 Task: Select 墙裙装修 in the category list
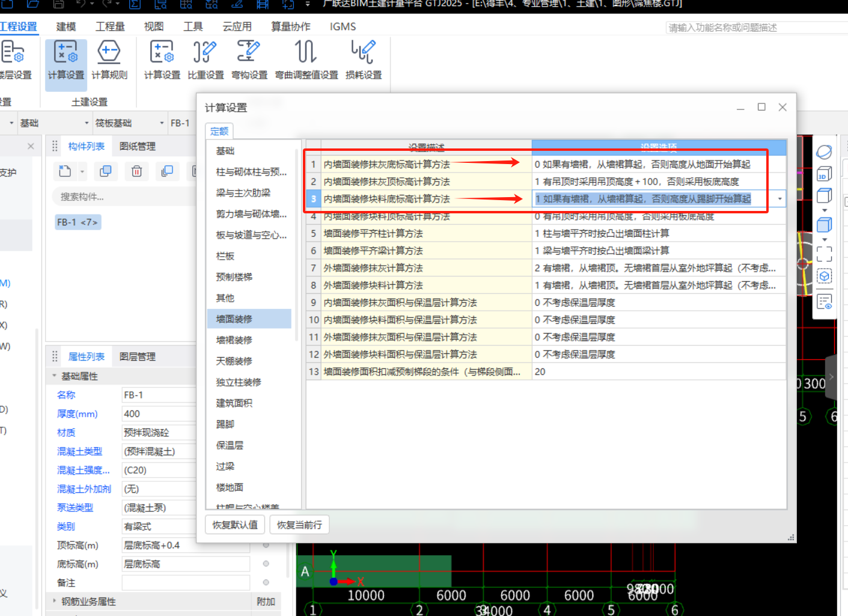(234, 340)
